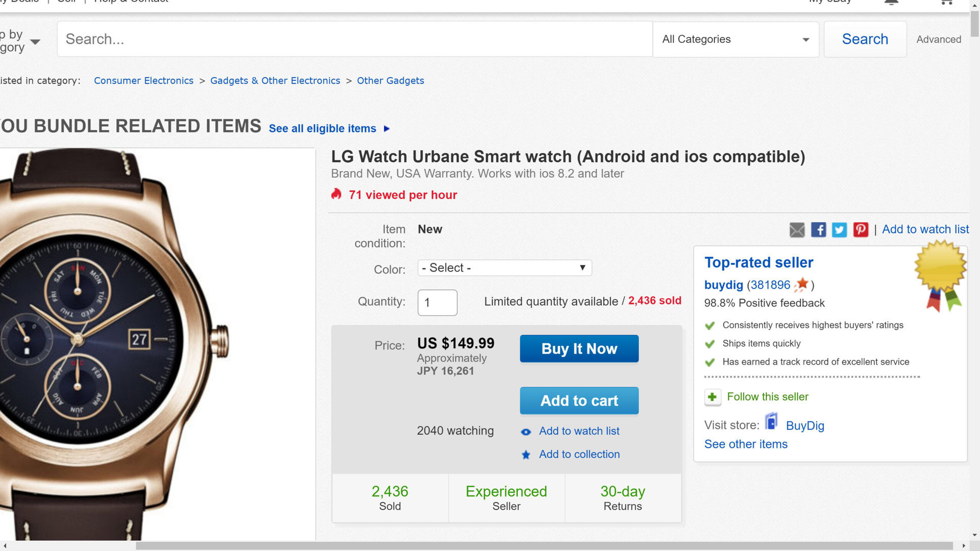The height and width of the screenshot is (551, 980).
Task: Open the All Categories dropdown
Action: (x=735, y=39)
